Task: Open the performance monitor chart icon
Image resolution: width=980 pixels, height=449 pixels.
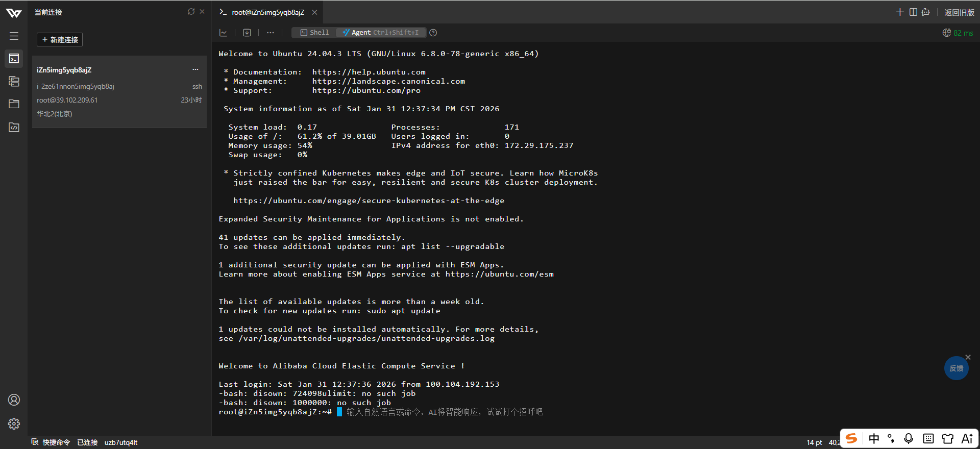Action: [223, 33]
